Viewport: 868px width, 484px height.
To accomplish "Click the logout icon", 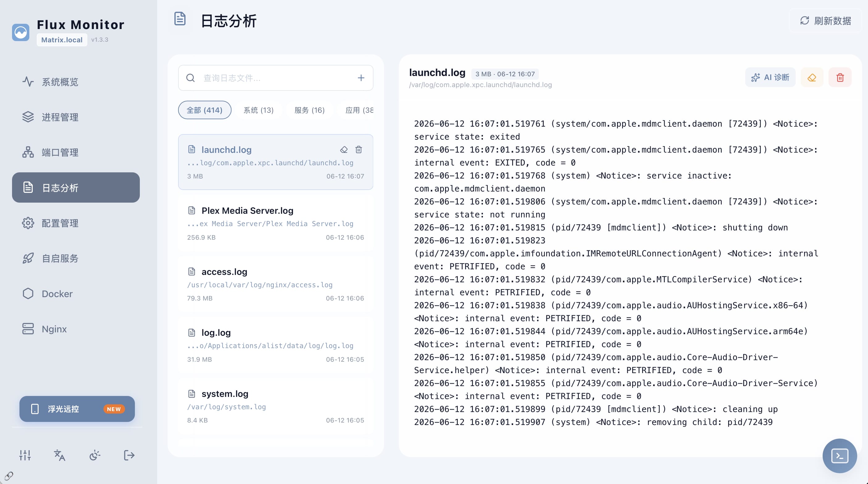I will coord(129,455).
